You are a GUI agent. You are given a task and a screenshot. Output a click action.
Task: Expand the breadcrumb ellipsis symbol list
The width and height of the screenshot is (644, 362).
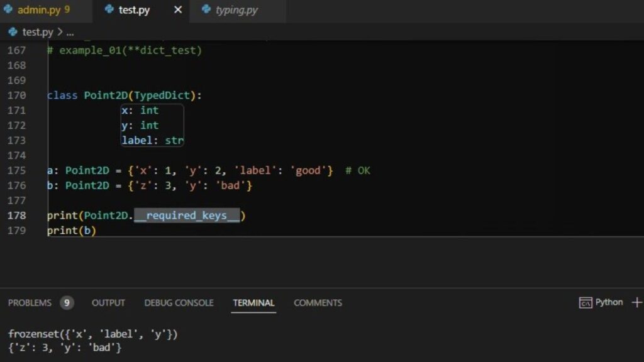click(70, 33)
